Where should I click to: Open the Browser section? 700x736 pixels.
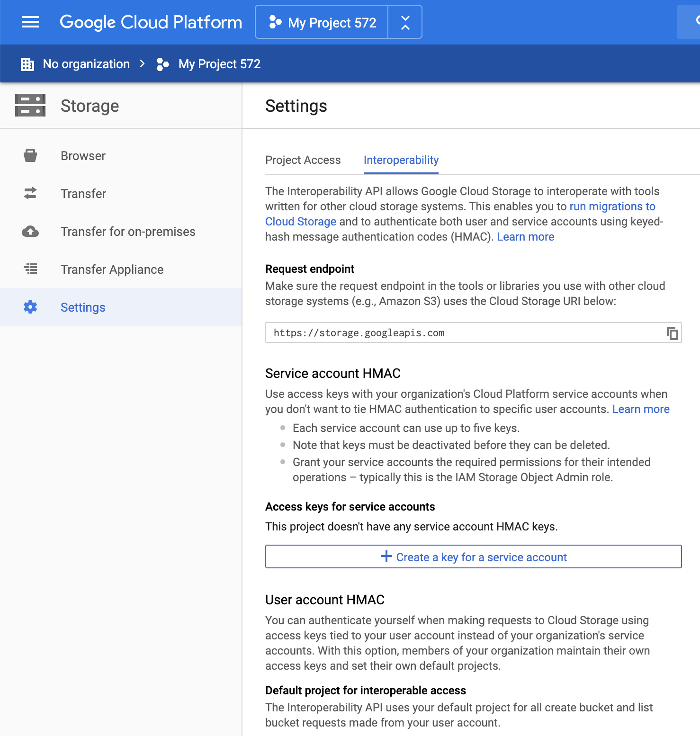pos(121,155)
